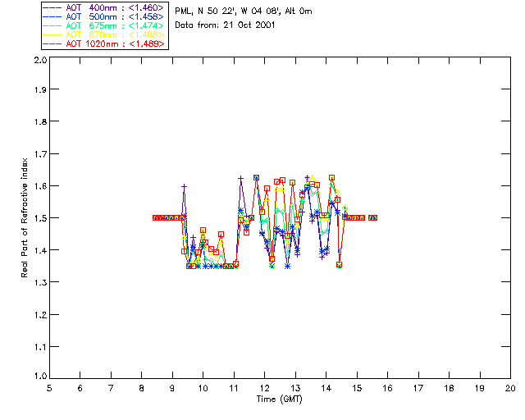
Task: Click the y-axis value 1.9
Action: (x=40, y=89)
